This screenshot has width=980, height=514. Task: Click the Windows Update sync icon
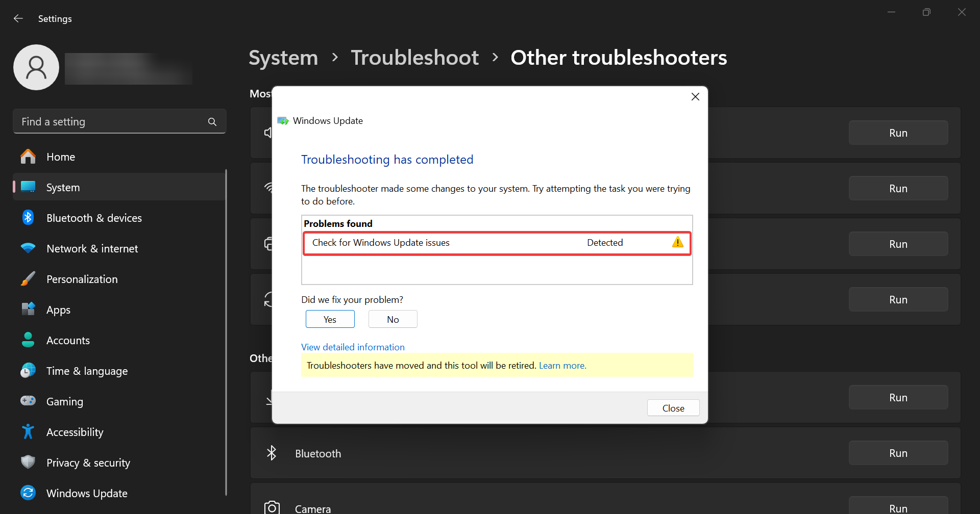[x=28, y=493]
